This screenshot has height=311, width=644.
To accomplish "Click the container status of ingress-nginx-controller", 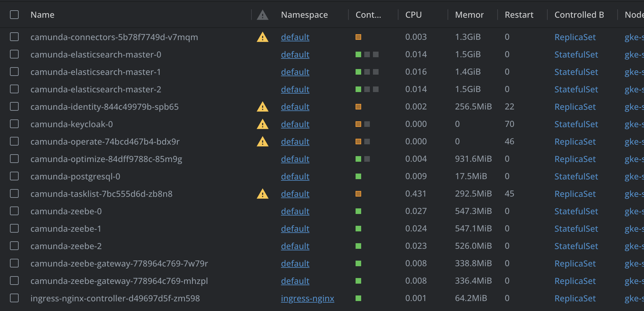I will [358, 298].
